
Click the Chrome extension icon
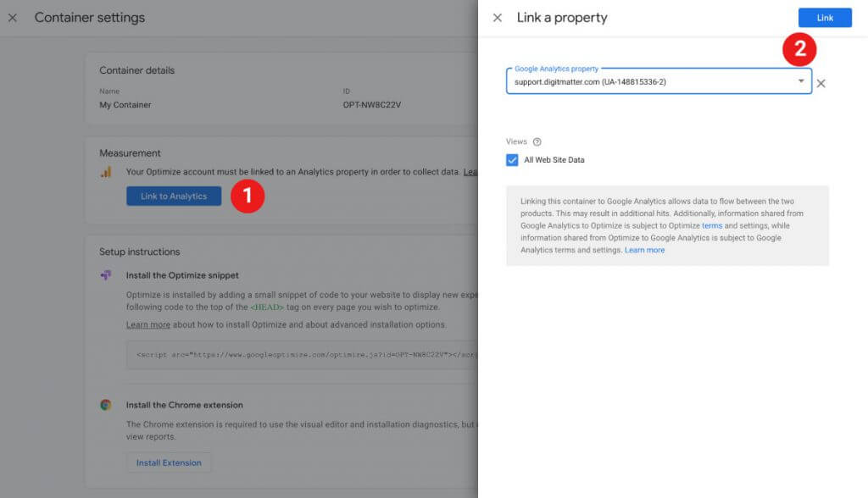[106, 405]
